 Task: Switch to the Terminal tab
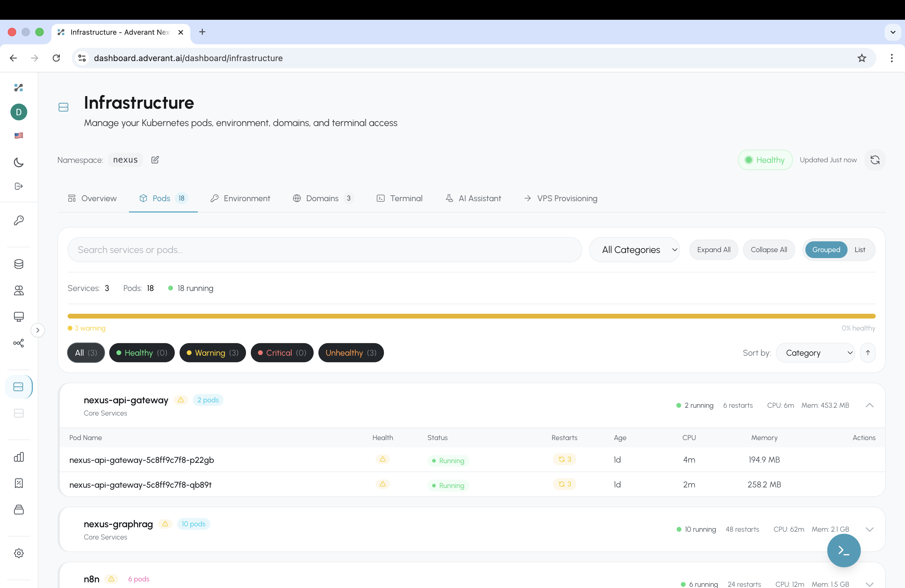coord(399,198)
